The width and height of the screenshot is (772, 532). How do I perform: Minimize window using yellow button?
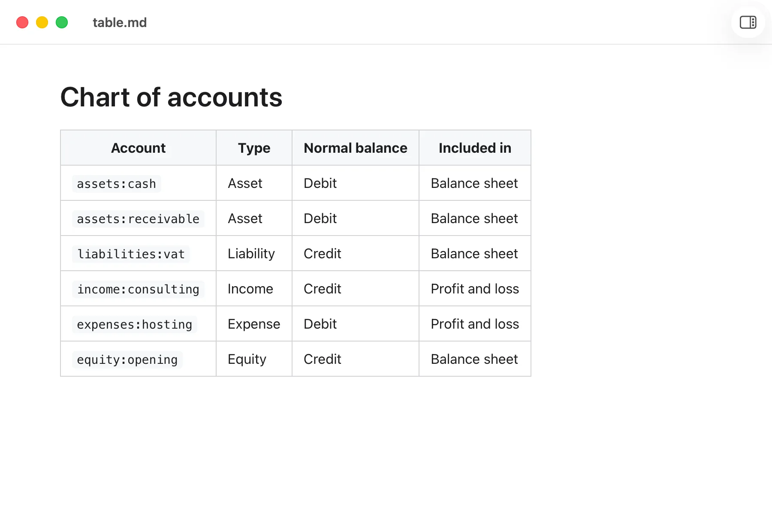pos(42,22)
